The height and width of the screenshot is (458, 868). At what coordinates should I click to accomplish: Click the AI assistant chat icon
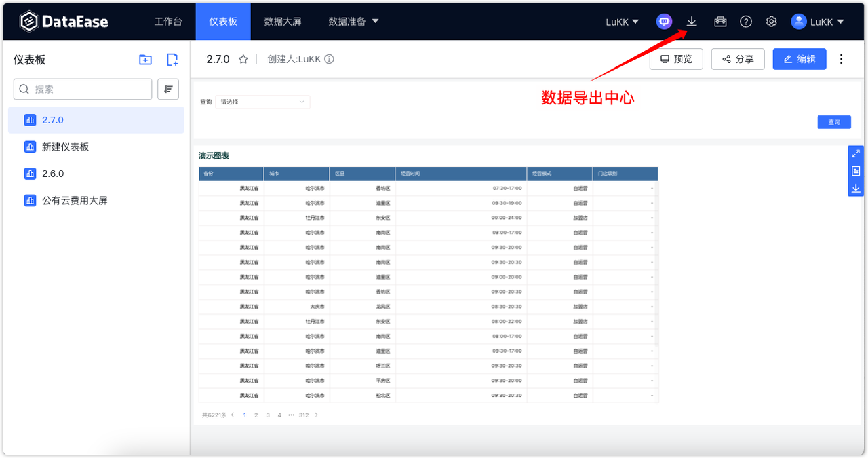pyautogui.click(x=664, y=21)
